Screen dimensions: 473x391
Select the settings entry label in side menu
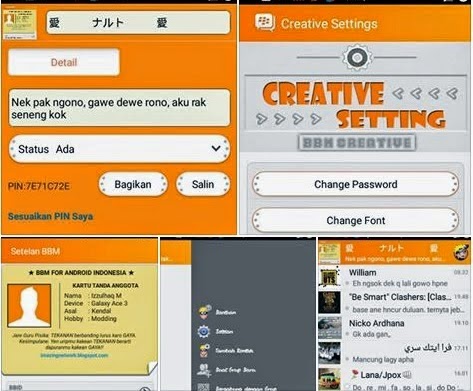[224, 332]
